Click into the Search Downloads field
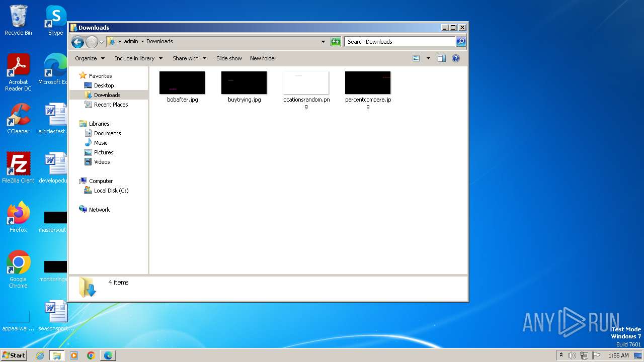This screenshot has width=644, height=362. [400, 42]
